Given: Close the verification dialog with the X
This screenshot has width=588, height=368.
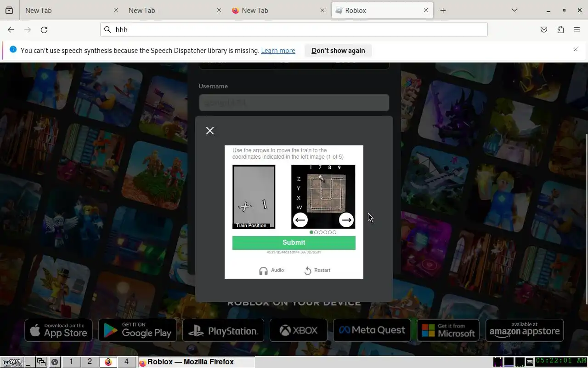Looking at the screenshot, I should point(210,131).
